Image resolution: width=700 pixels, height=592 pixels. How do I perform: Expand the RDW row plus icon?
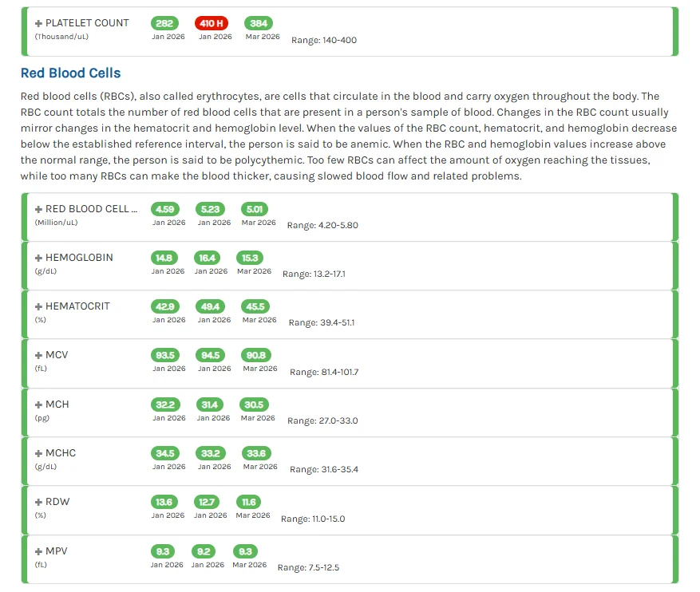39,502
